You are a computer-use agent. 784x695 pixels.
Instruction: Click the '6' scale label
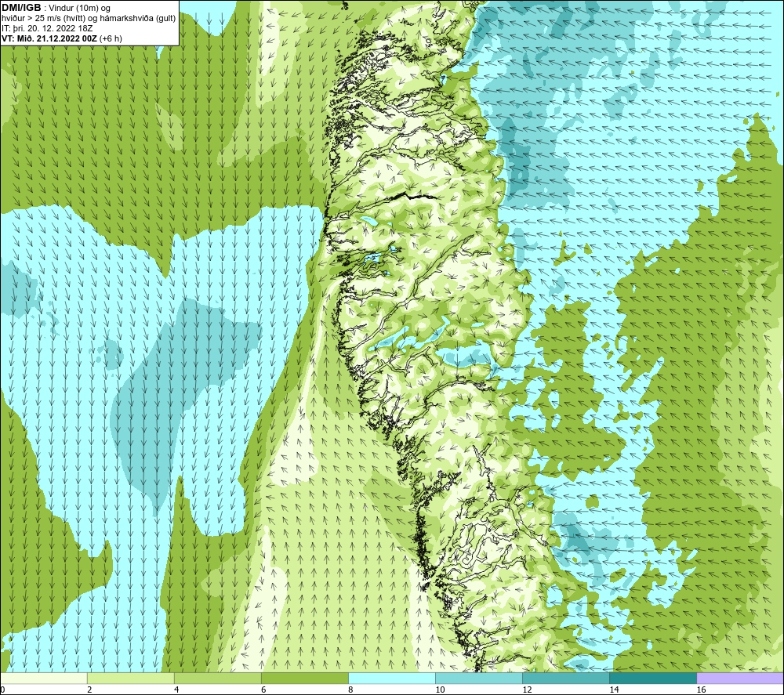click(263, 690)
